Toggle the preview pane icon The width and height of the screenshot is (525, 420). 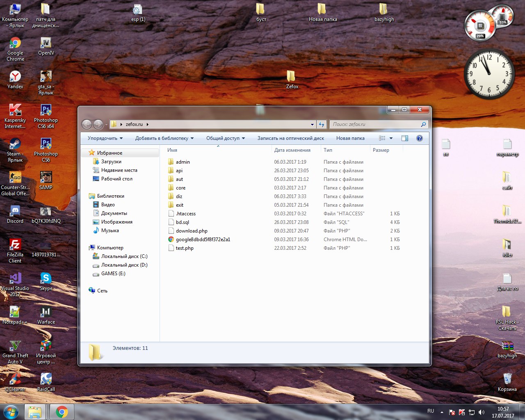click(x=405, y=138)
